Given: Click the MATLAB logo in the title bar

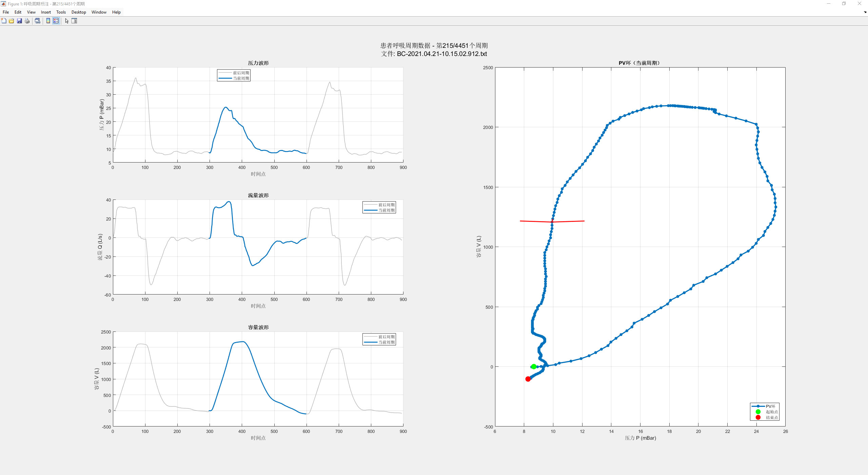Looking at the screenshot, I should (3, 4).
